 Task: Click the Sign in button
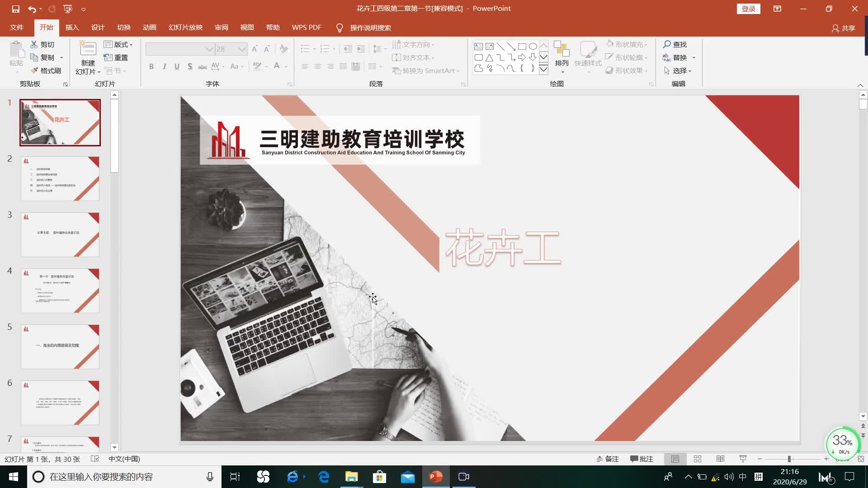pos(748,9)
